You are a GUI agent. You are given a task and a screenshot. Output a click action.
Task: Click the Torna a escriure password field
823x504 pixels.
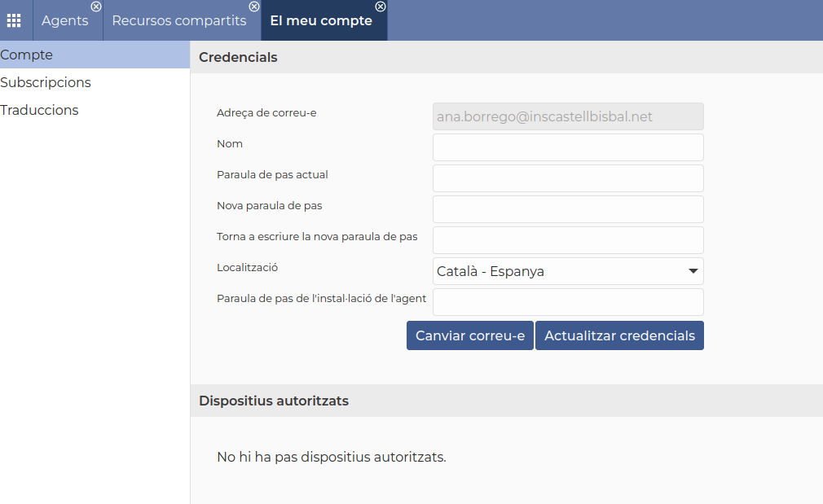pyautogui.click(x=568, y=240)
